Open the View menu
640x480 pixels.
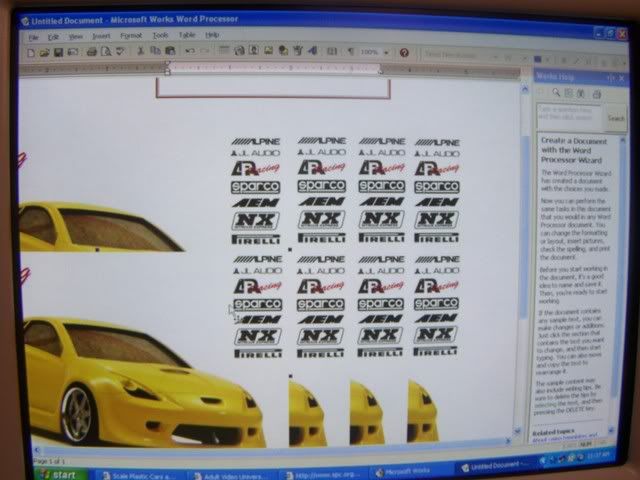pyautogui.click(x=76, y=37)
